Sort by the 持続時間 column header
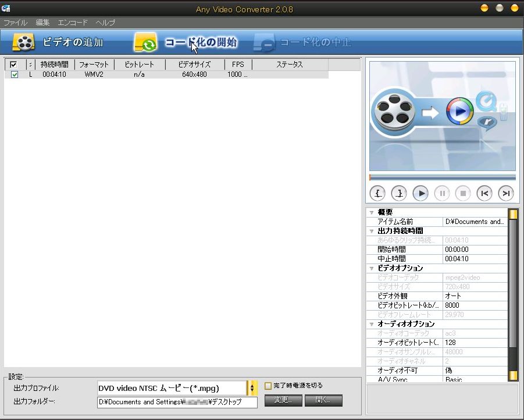This screenshot has width=524, height=420. (x=54, y=65)
